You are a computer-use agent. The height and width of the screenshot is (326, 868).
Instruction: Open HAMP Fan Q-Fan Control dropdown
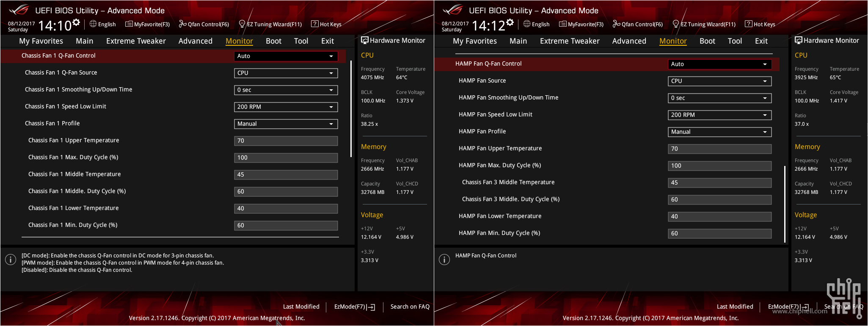tap(720, 64)
